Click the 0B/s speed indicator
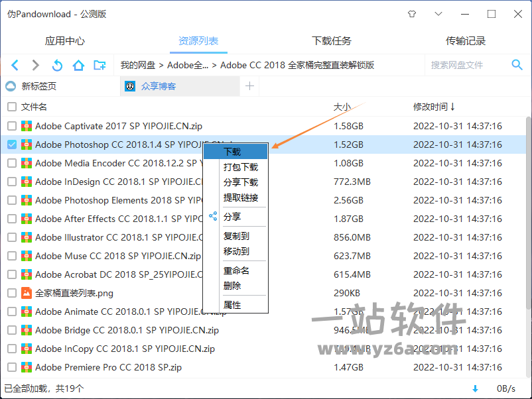This screenshot has height=399, width=532. (x=506, y=388)
